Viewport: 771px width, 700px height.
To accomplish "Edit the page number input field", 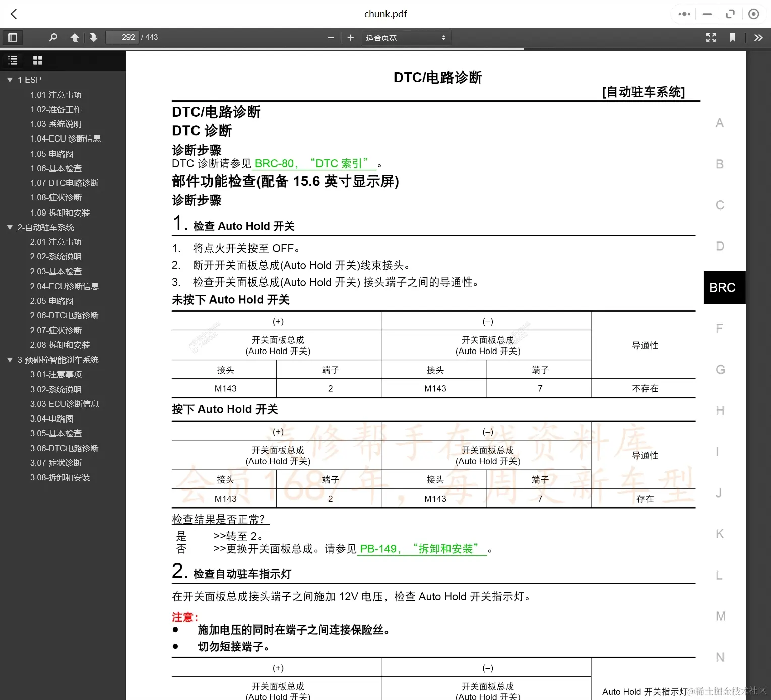I will click(x=122, y=37).
